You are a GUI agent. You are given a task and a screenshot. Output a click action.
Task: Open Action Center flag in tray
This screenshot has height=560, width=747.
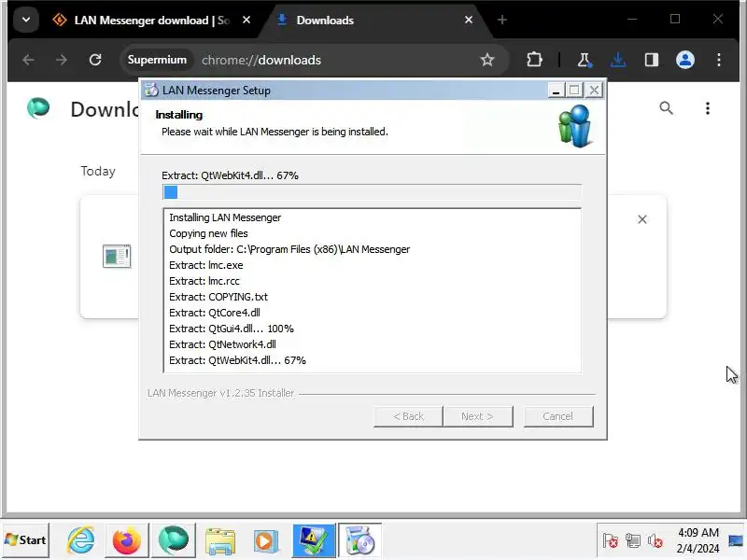coord(610,540)
